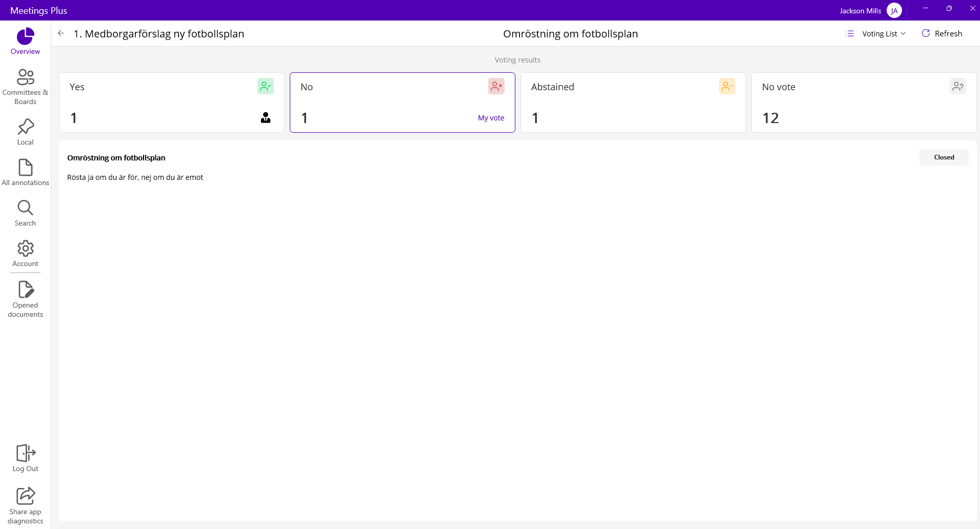Click the No vote count 12
Viewport: 980px width, 529px height.
pos(770,118)
